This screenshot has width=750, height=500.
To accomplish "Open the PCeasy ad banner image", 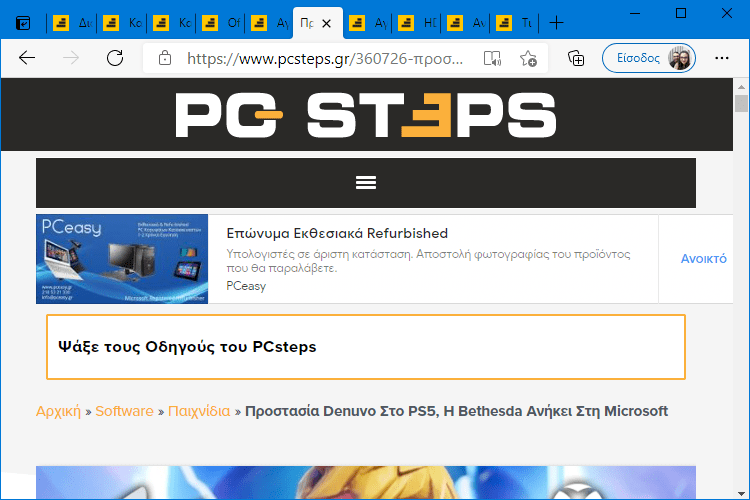I will [122, 259].
